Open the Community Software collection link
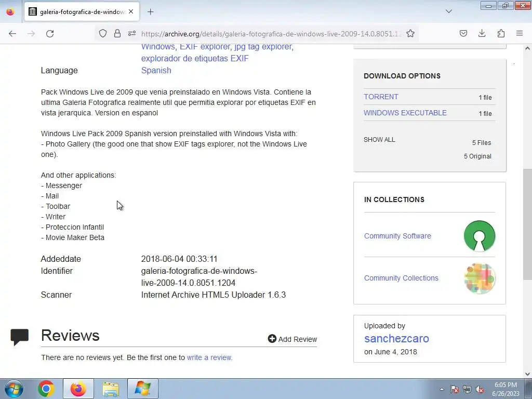The width and height of the screenshot is (532, 399). coord(397,236)
